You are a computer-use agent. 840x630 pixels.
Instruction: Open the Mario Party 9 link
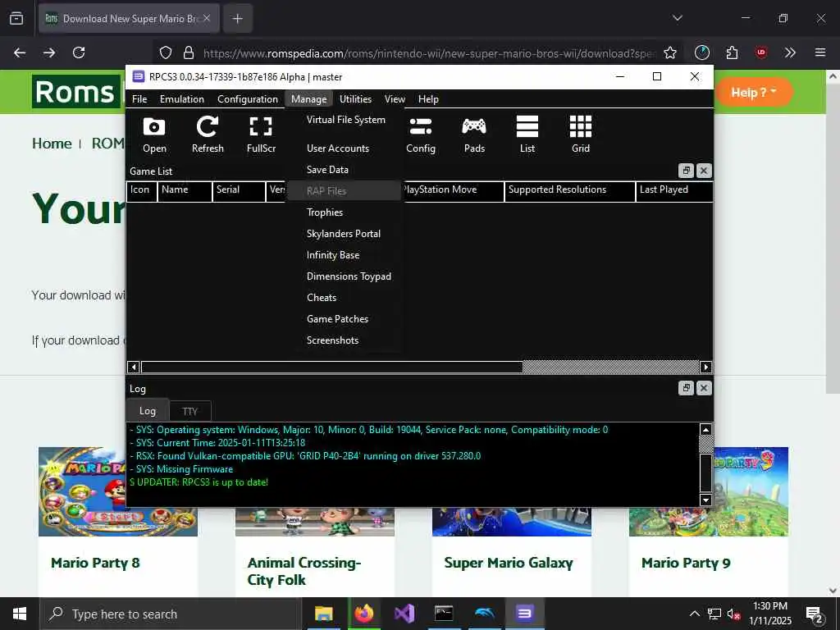(686, 563)
